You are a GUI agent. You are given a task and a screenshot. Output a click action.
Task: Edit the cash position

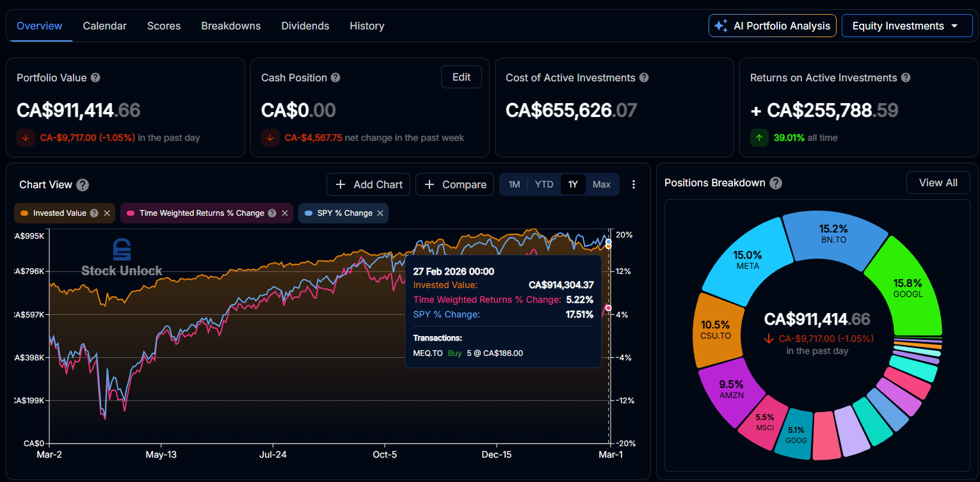(462, 77)
